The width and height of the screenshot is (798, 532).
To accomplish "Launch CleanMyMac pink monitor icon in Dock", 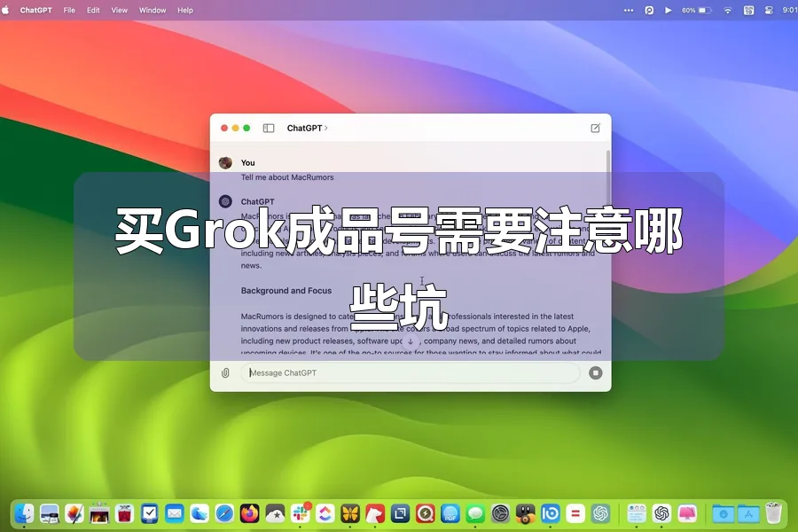I will coord(687,513).
